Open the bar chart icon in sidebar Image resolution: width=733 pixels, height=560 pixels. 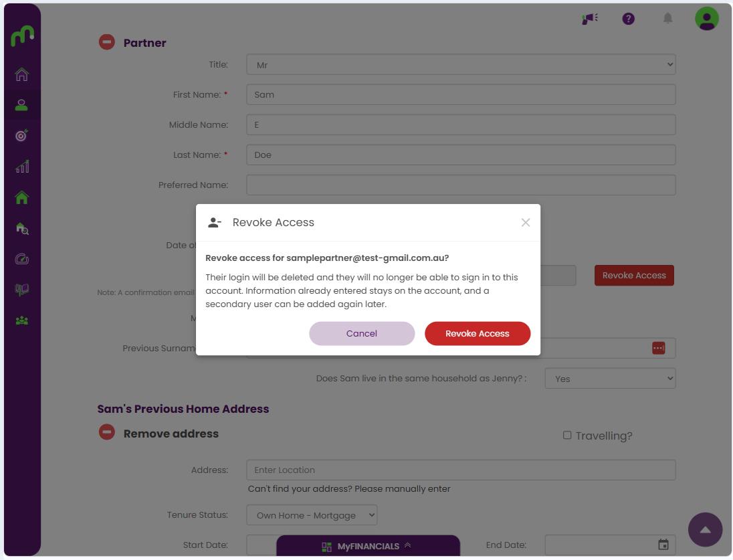(21, 166)
